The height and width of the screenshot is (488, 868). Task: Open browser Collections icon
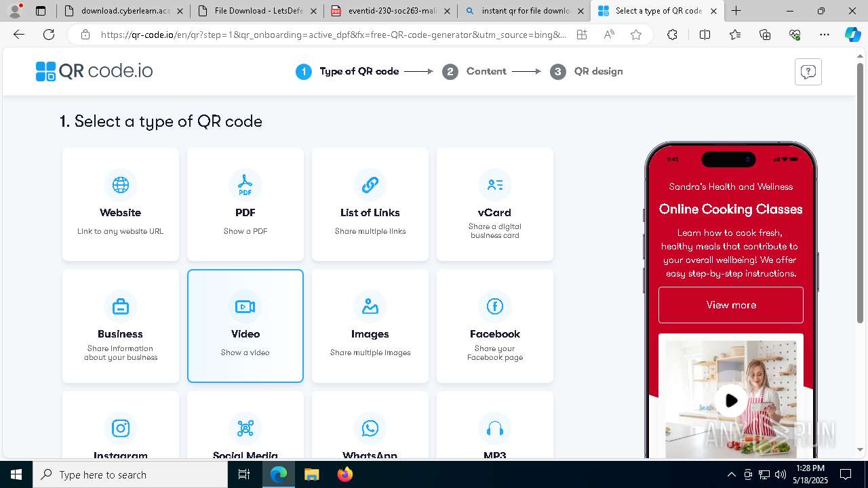coord(765,35)
